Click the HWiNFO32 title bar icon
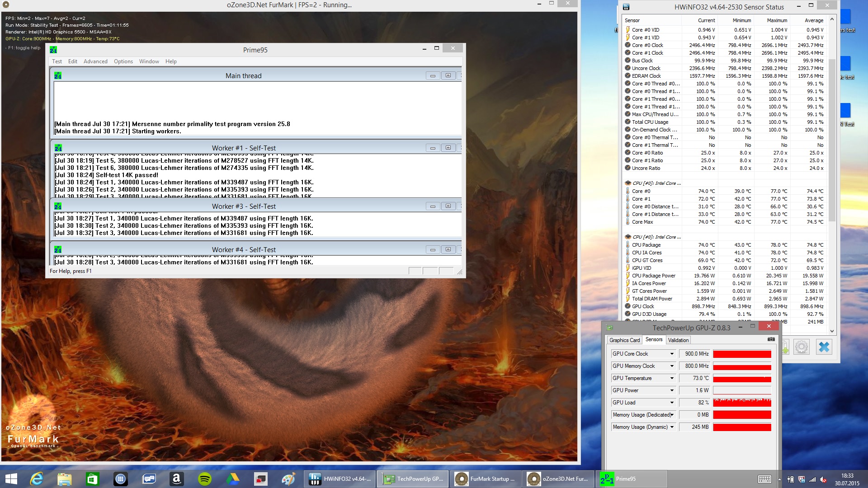Screen dimensions: 868x488 (x=626, y=7)
